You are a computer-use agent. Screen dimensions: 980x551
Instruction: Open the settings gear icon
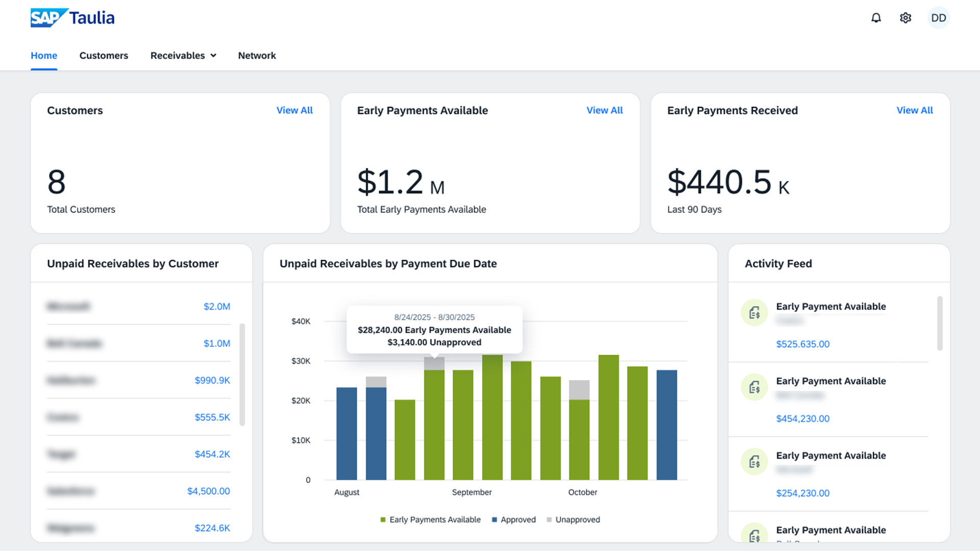point(905,18)
